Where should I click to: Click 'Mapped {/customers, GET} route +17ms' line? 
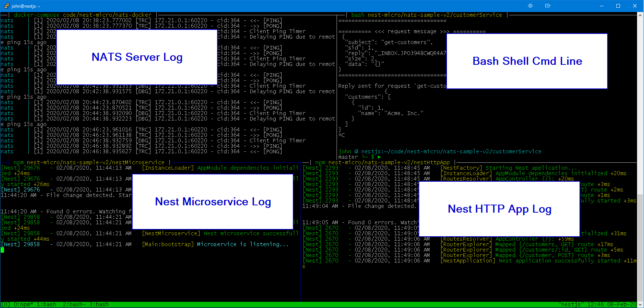(554, 244)
